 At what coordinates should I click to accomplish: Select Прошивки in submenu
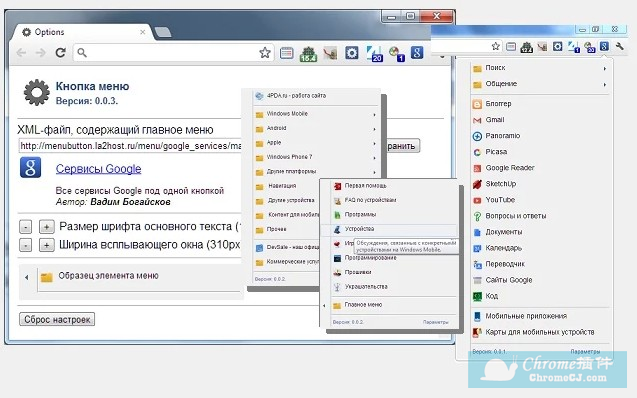point(394,272)
